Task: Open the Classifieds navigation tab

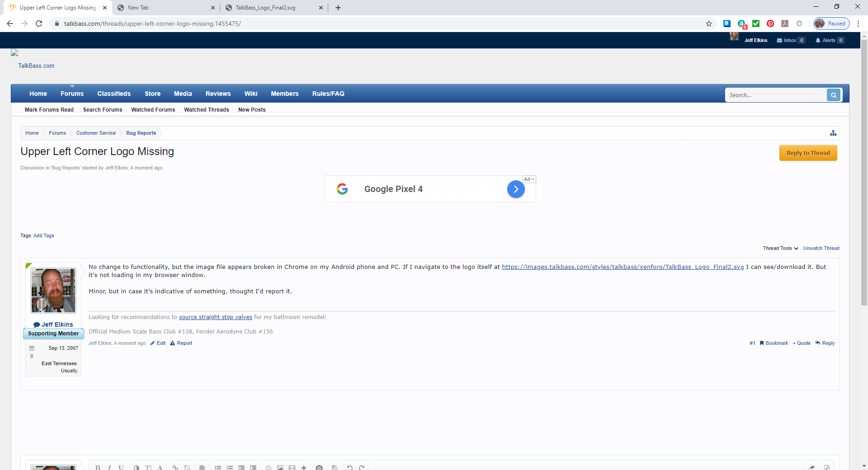Action: 114,94
